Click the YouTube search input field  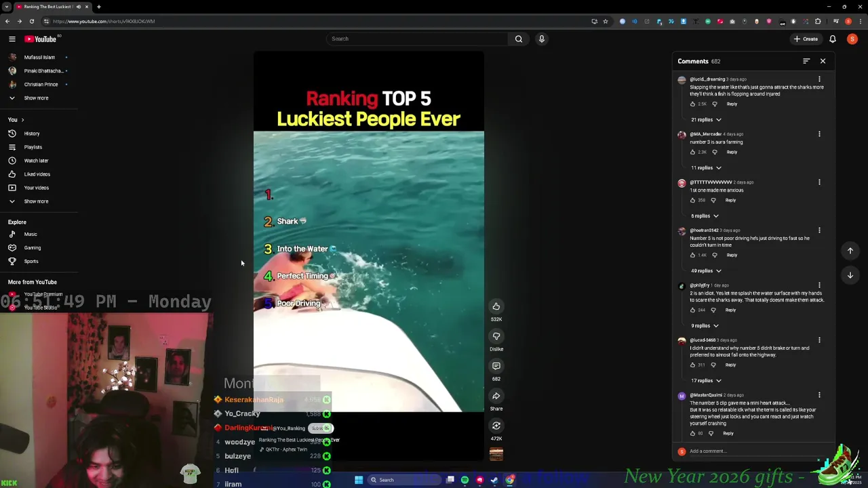click(417, 39)
